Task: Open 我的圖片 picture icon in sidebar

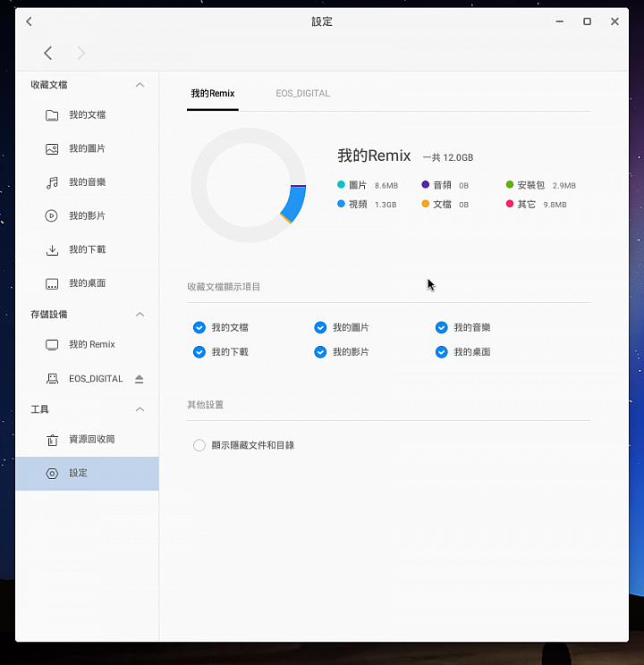Action: (x=52, y=149)
